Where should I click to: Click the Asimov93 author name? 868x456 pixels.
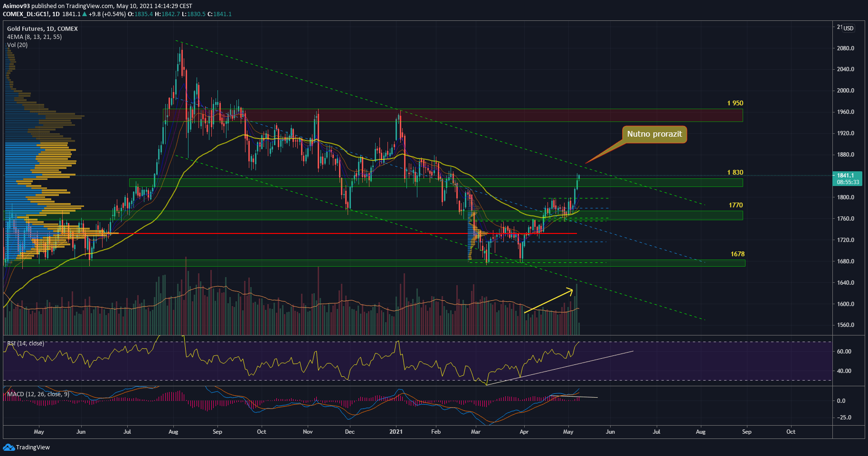(x=16, y=6)
